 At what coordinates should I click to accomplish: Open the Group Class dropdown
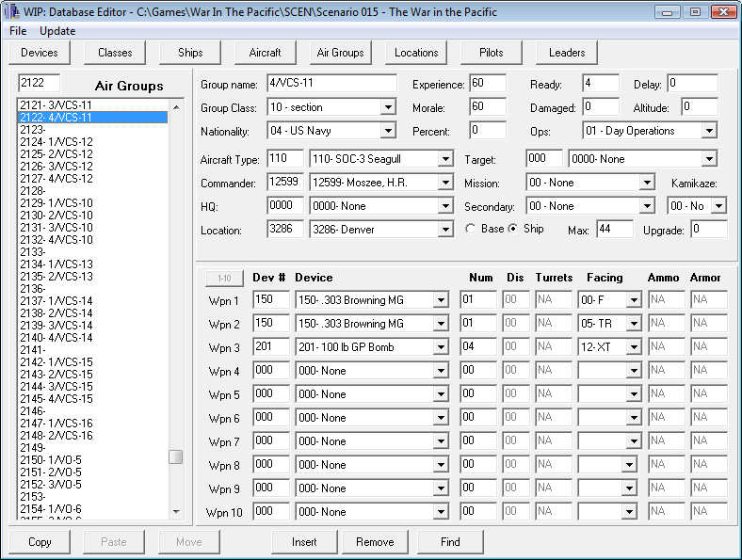point(388,108)
